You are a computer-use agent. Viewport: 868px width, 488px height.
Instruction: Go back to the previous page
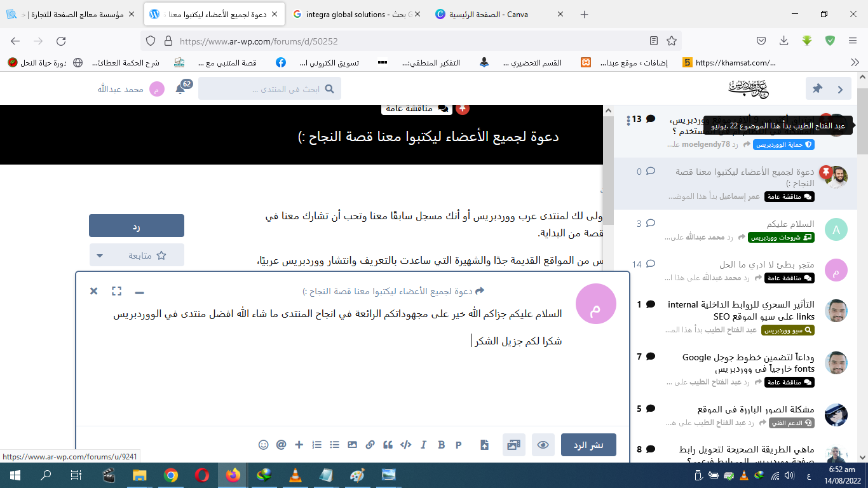coord(15,41)
